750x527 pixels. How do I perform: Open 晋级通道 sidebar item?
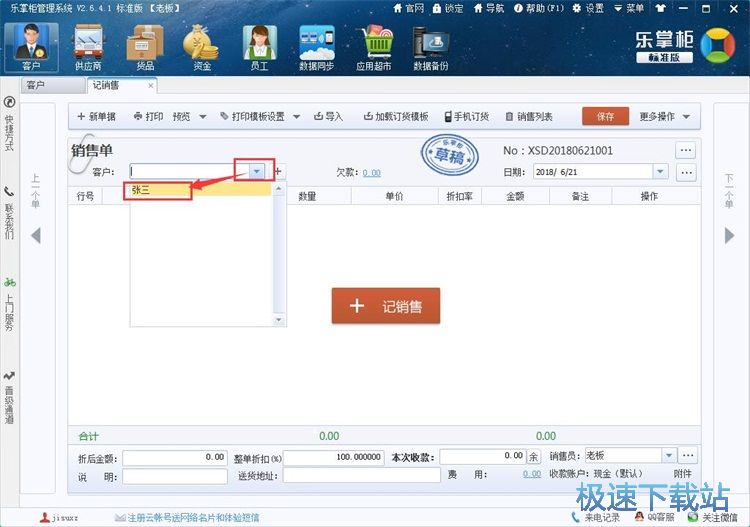pos(9,397)
